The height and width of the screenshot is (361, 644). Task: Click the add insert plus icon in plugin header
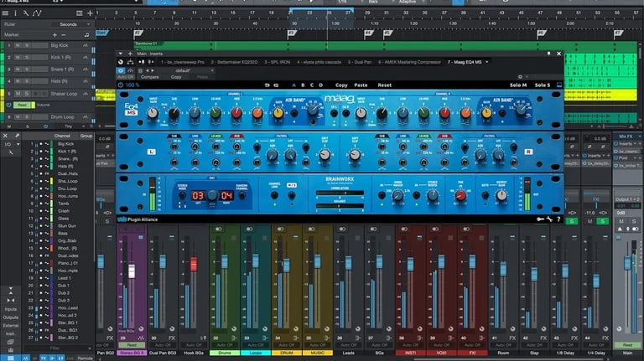(x=130, y=54)
